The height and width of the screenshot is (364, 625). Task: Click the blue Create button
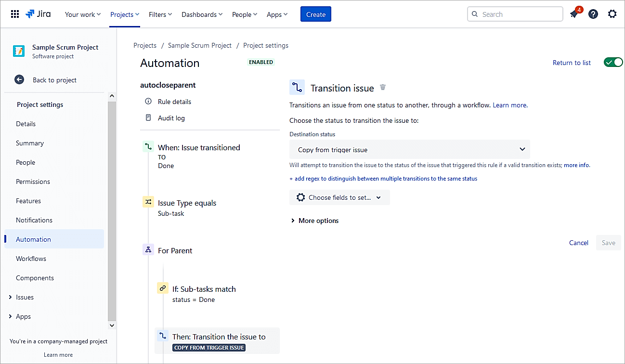coord(315,14)
